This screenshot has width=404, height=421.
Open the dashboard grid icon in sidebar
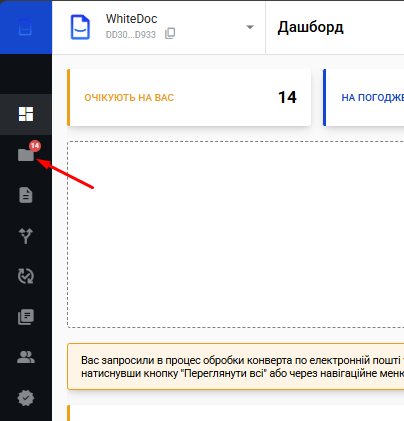click(26, 114)
